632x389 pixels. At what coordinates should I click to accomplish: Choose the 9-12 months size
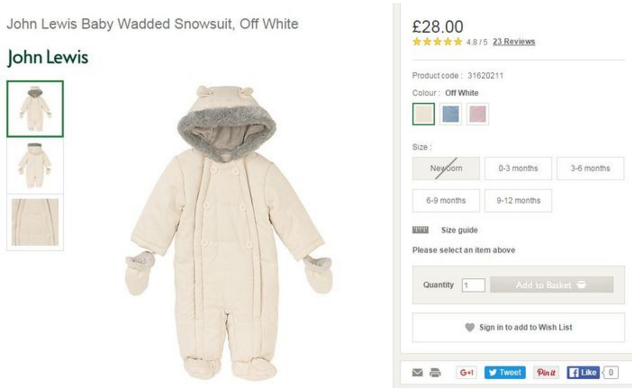coord(518,200)
